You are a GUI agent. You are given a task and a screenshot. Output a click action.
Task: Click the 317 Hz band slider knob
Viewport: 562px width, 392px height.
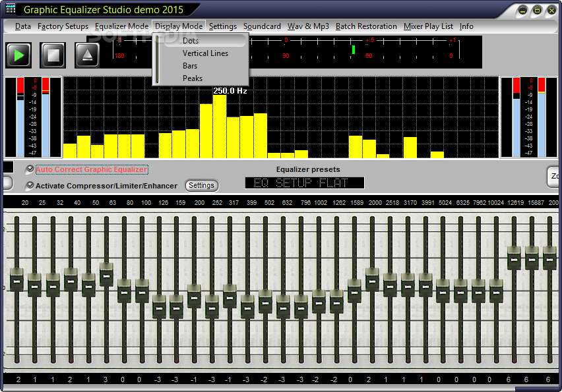[x=230, y=296]
